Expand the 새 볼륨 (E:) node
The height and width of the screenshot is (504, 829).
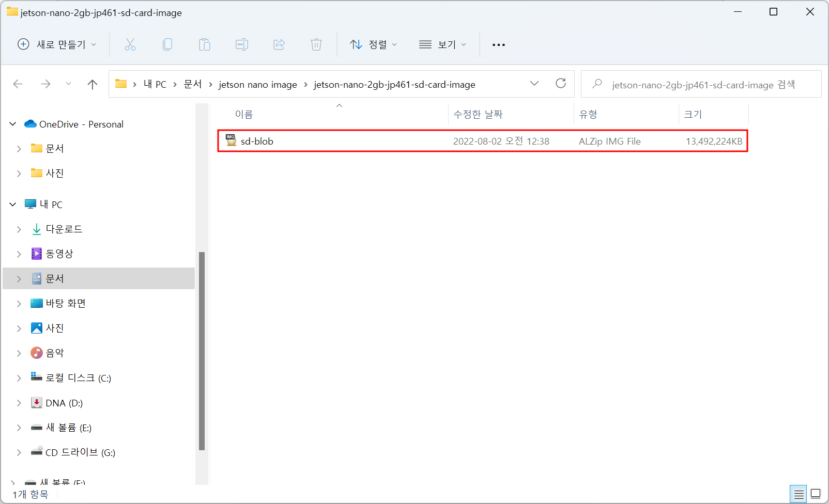coord(19,428)
